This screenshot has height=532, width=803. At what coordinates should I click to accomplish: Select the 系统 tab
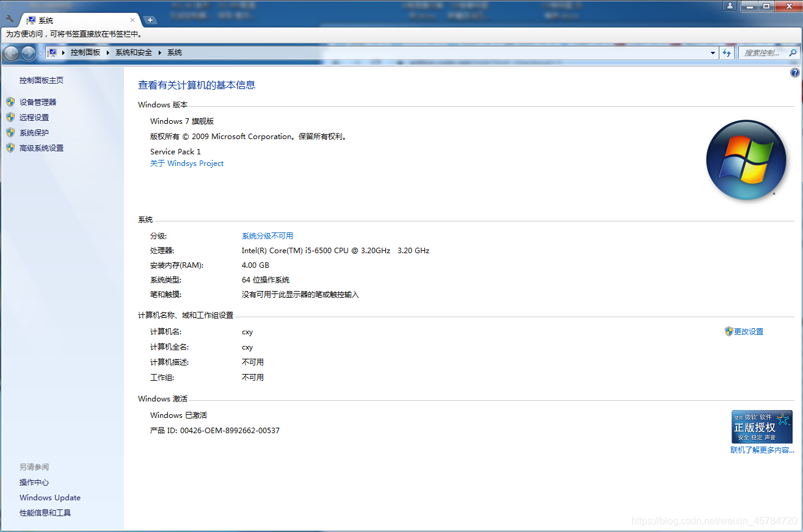tap(79, 20)
